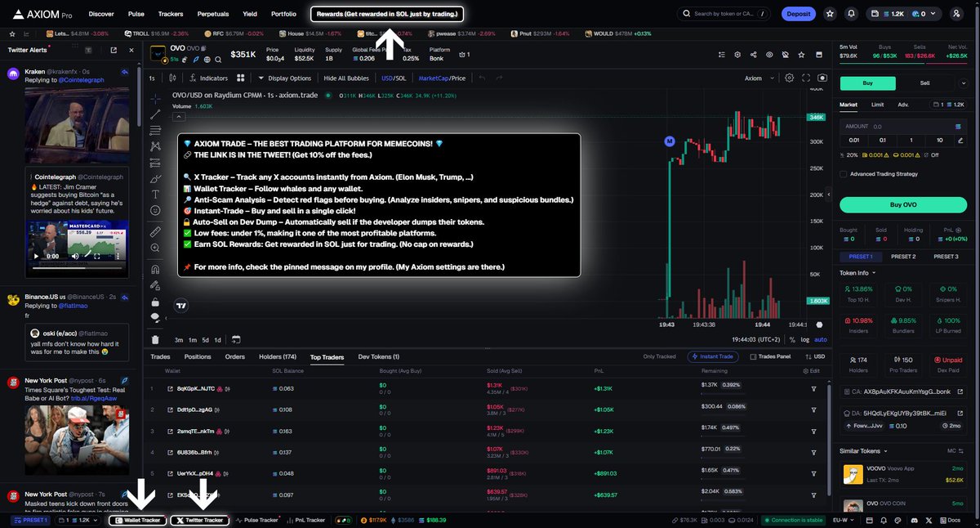The width and height of the screenshot is (980, 528).
Task: Open candlestick chart type selector
Action: pyautogui.click(x=172, y=78)
